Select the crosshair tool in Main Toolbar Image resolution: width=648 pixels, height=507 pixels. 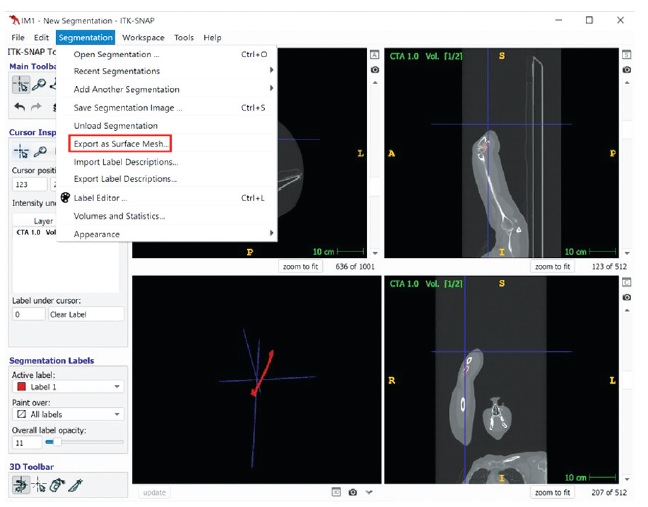[20, 86]
